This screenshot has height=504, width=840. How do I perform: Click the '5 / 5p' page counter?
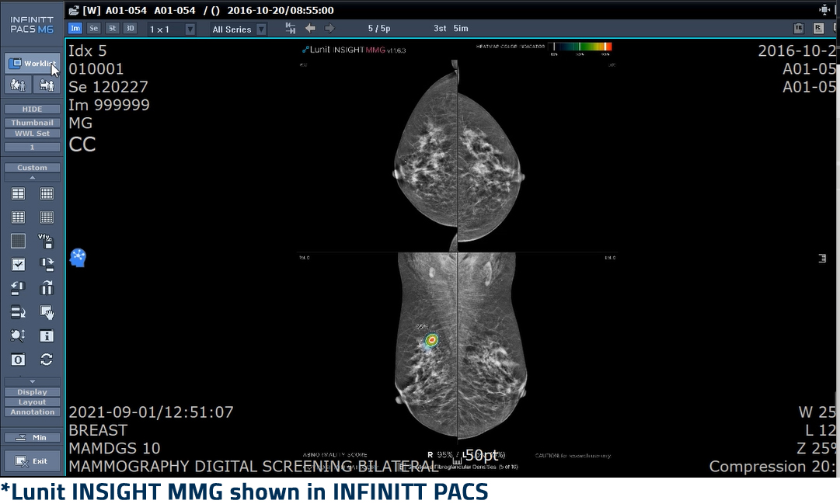point(378,29)
